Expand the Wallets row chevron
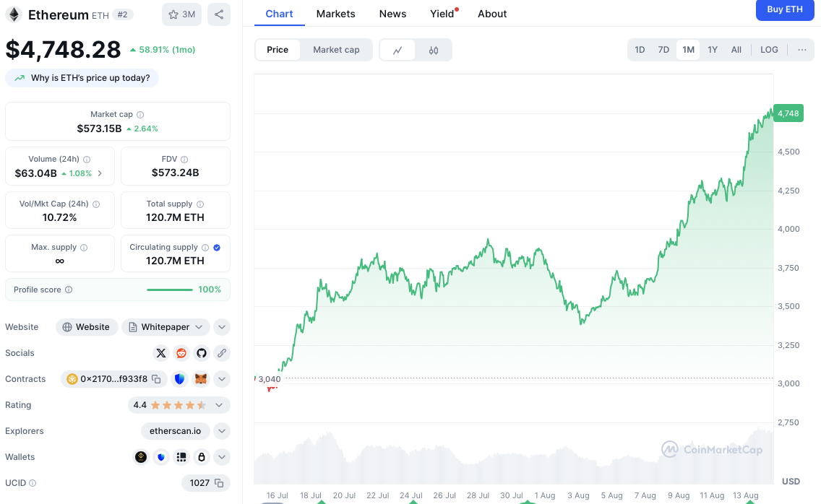The height and width of the screenshot is (504, 821). pos(222,457)
